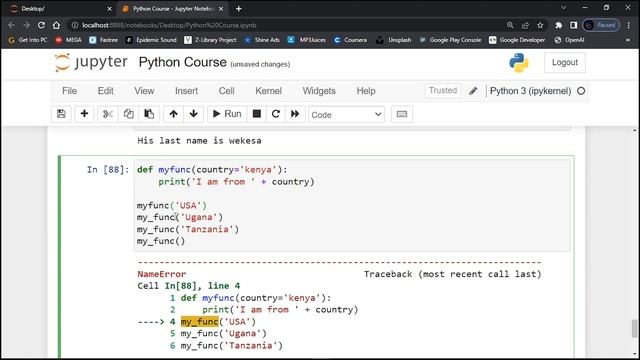The image size is (640, 360).
Task: Open the browser extensions puzzle icon
Action: pyautogui.click(x=559, y=25)
